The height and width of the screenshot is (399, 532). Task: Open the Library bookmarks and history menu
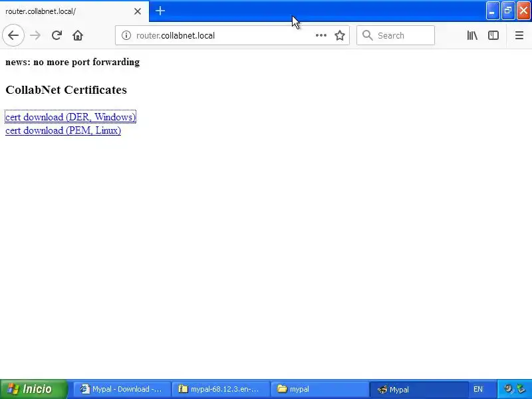tap(472, 35)
